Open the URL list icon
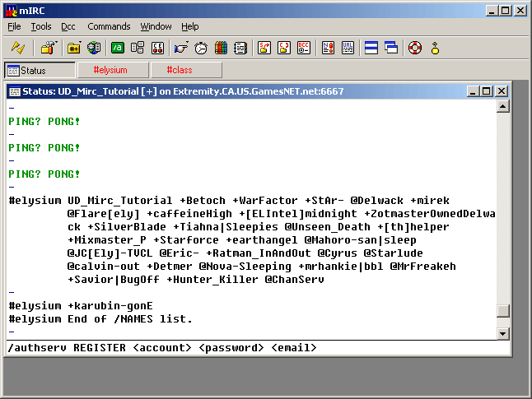 pos(348,48)
